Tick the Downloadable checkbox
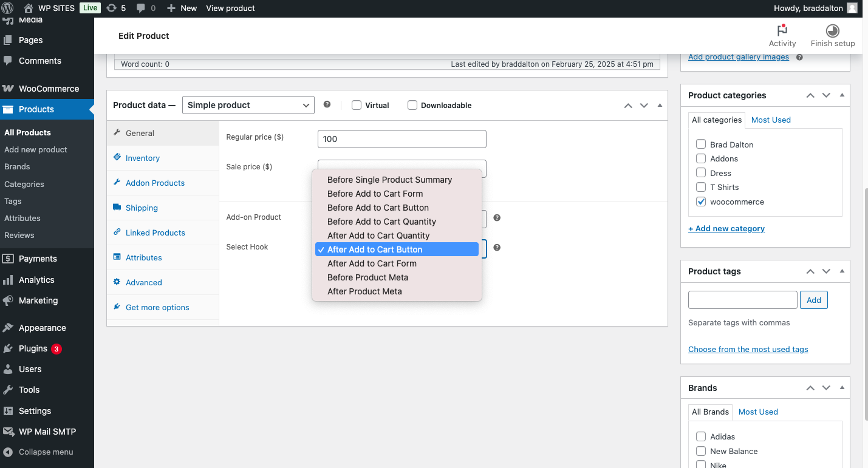Viewport: 868px width, 468px height. click(412, 105)
